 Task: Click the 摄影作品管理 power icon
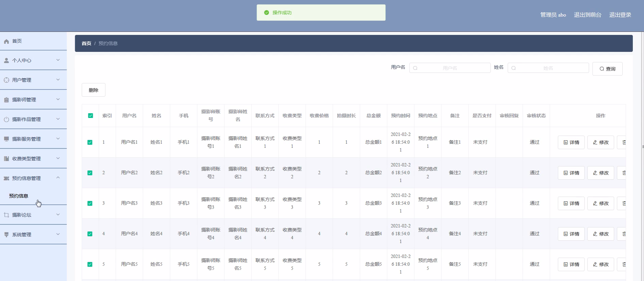point(6,119)
